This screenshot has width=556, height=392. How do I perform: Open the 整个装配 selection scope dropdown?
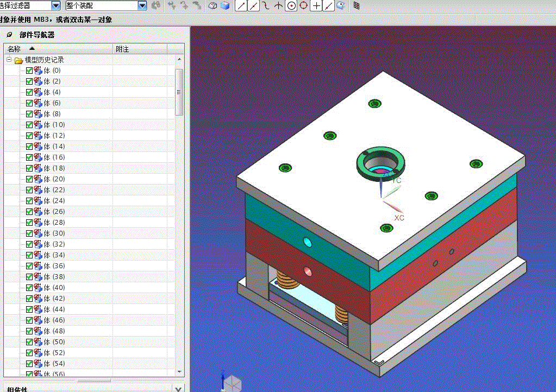click(x=142, y=5)
